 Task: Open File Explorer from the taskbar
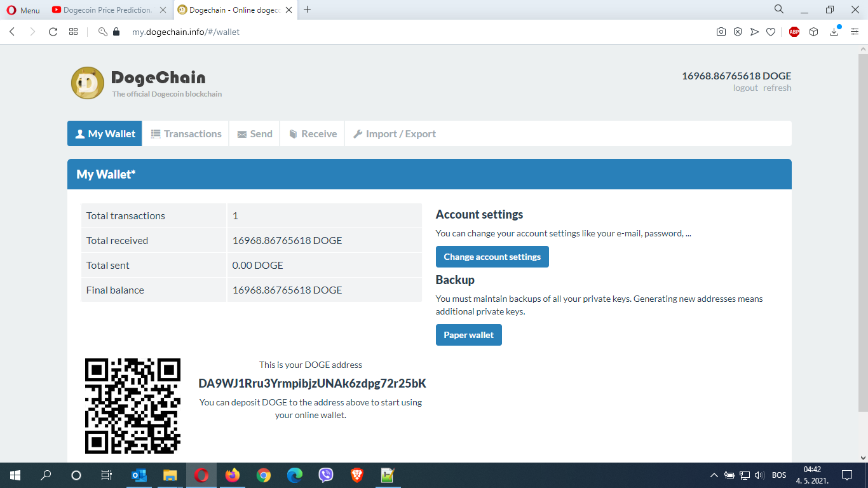170,475
